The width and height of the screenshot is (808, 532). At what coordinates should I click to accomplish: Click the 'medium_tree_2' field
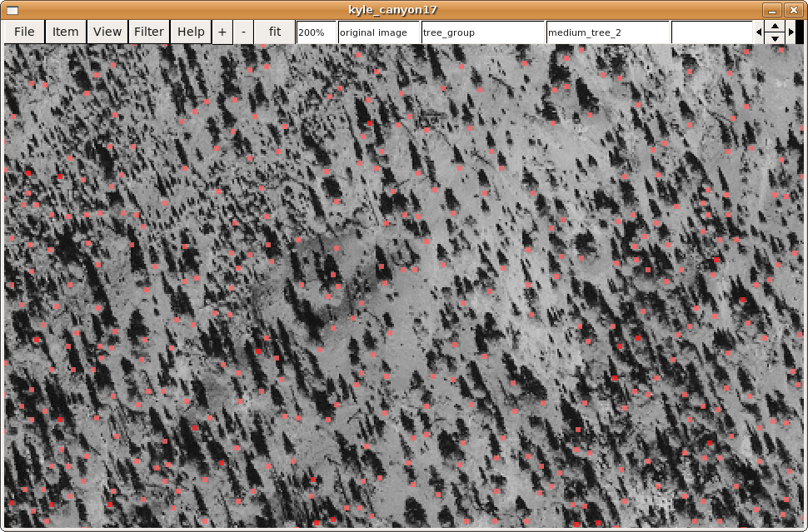point(607,32)
